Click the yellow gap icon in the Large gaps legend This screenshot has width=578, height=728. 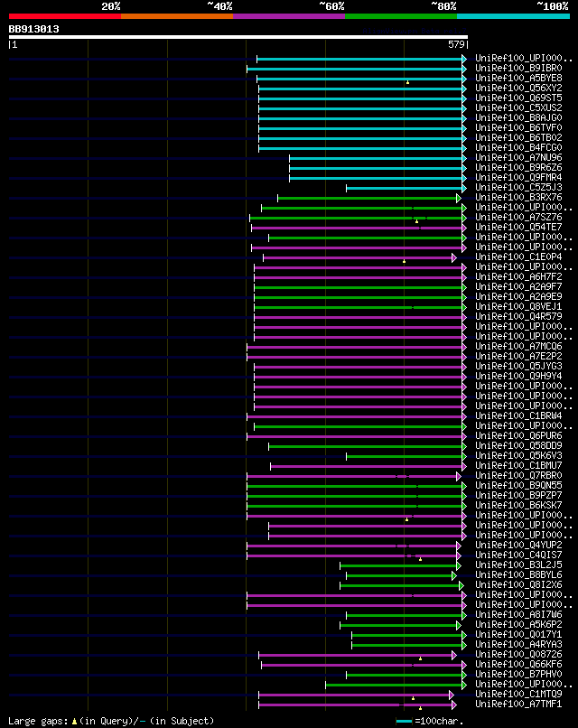pos(74,722)
